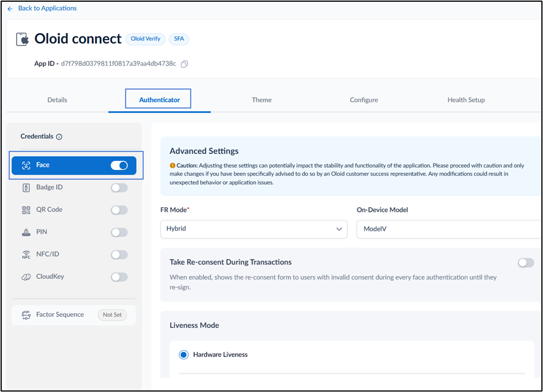Click the Oloid connect title
This screenshot has height=392, width=543.
(78, 39)
